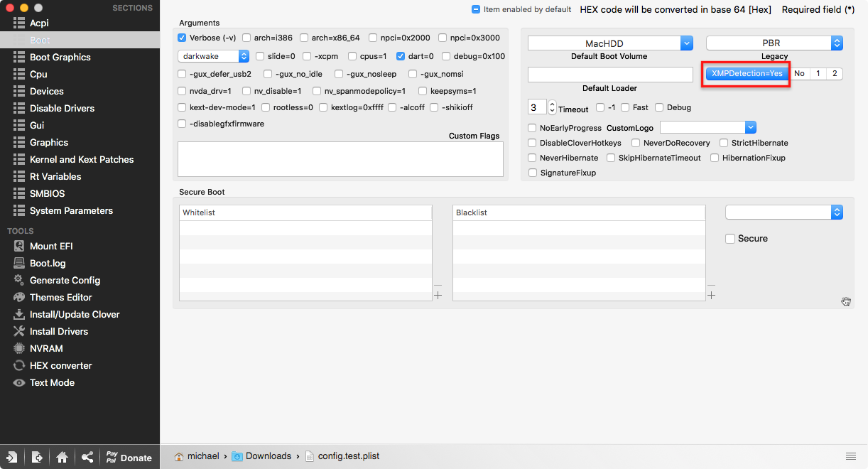Click the Graphics section list icon

pos(18,142)
